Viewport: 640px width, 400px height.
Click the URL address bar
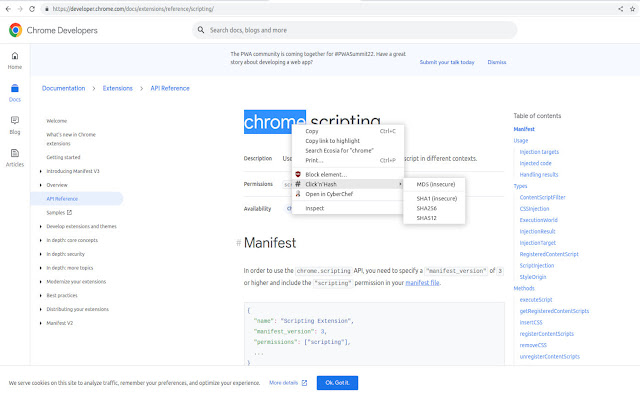point(327,9)
